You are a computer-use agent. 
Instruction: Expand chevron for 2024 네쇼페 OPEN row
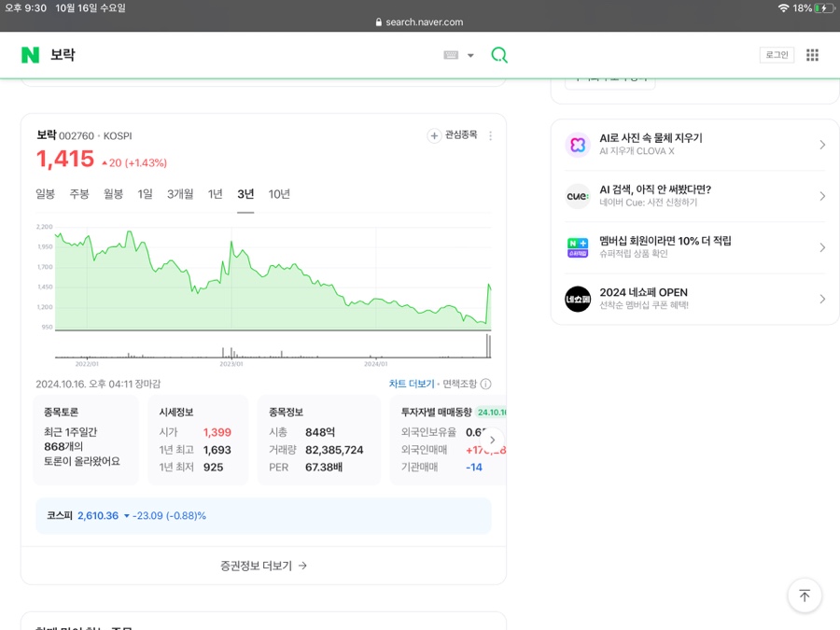(822, 299)
